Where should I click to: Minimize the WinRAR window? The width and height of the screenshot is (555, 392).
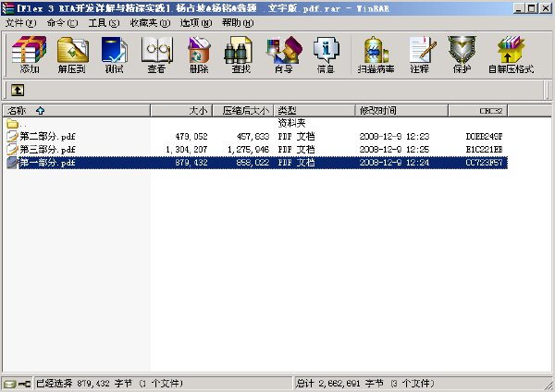point(519,8)
